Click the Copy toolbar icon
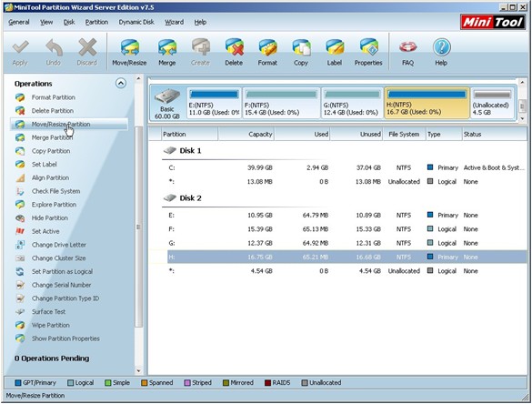The image size is (532, 404). tap(301, 47)
